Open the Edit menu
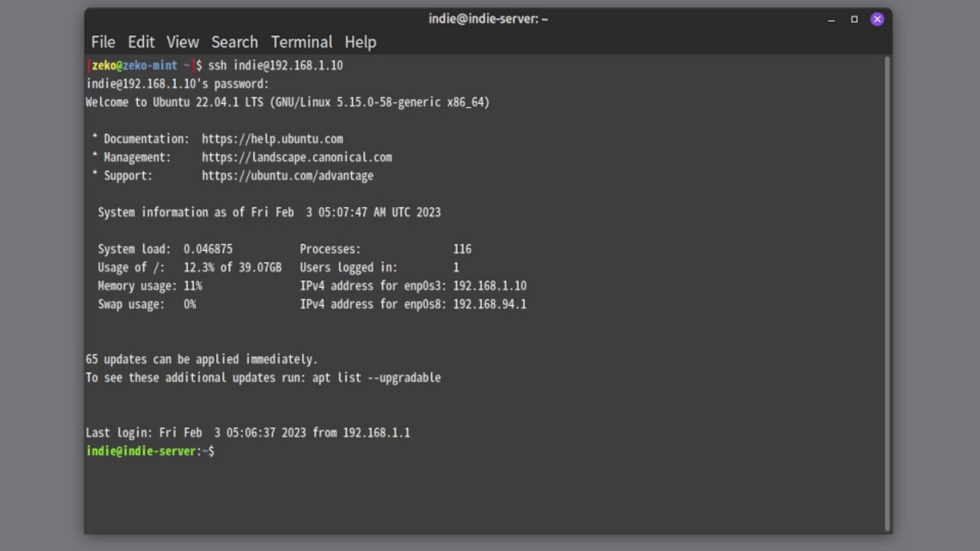Viewport: 980px width, 551px height. coord(141,42)
